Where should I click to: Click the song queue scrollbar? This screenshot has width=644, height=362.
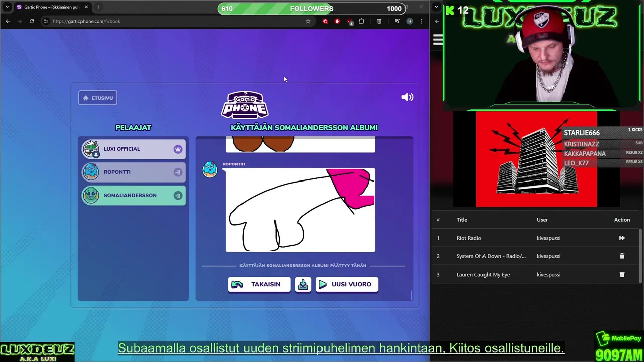[x=640, y=255]
